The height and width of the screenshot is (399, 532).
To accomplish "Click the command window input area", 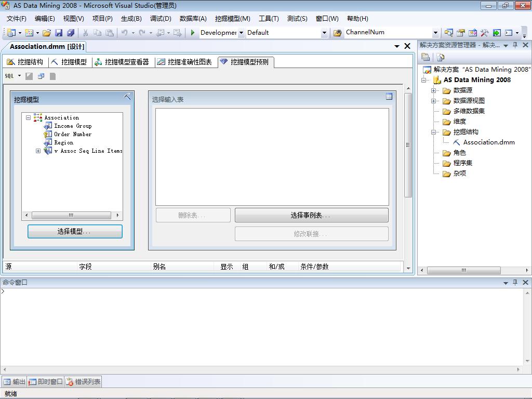I will pos(261,327).
